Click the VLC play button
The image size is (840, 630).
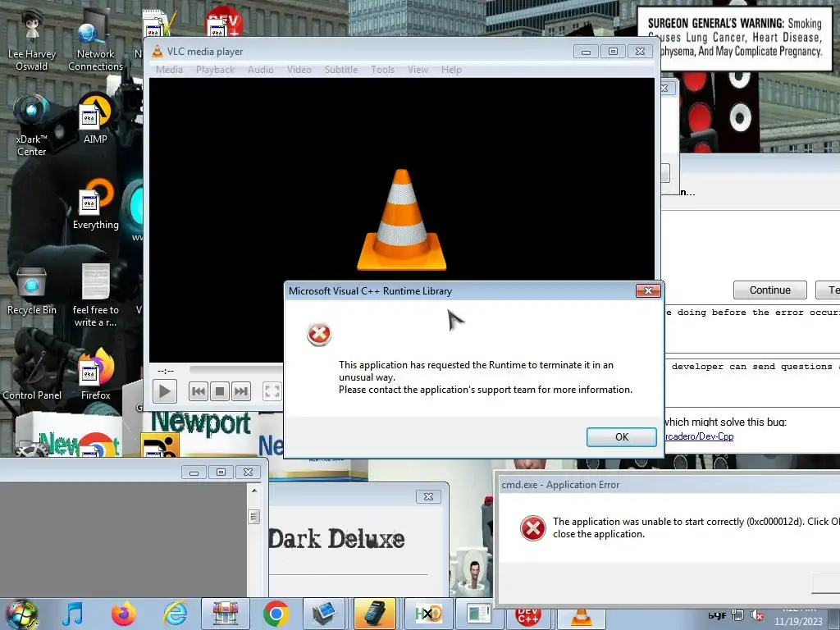[164, 391]
